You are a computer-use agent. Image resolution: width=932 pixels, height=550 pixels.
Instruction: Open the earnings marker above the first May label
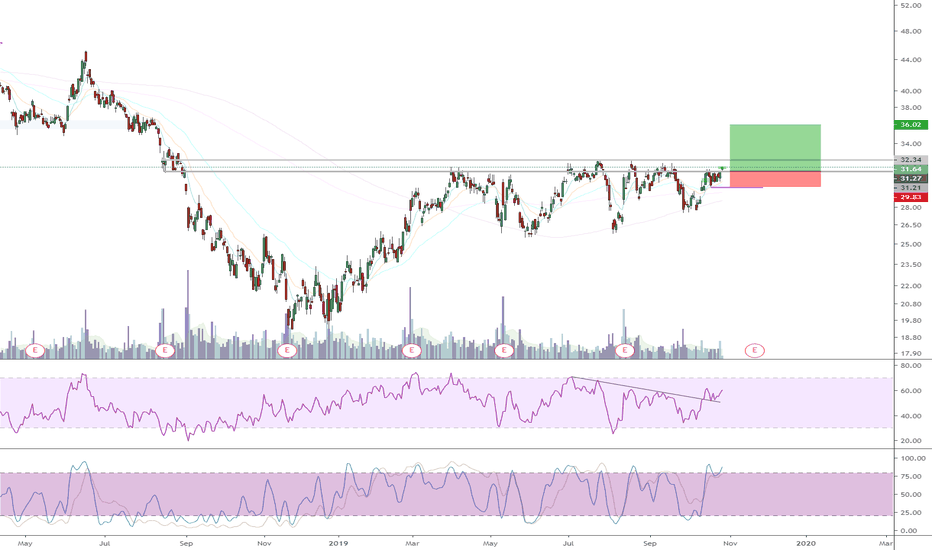(35, 350)
